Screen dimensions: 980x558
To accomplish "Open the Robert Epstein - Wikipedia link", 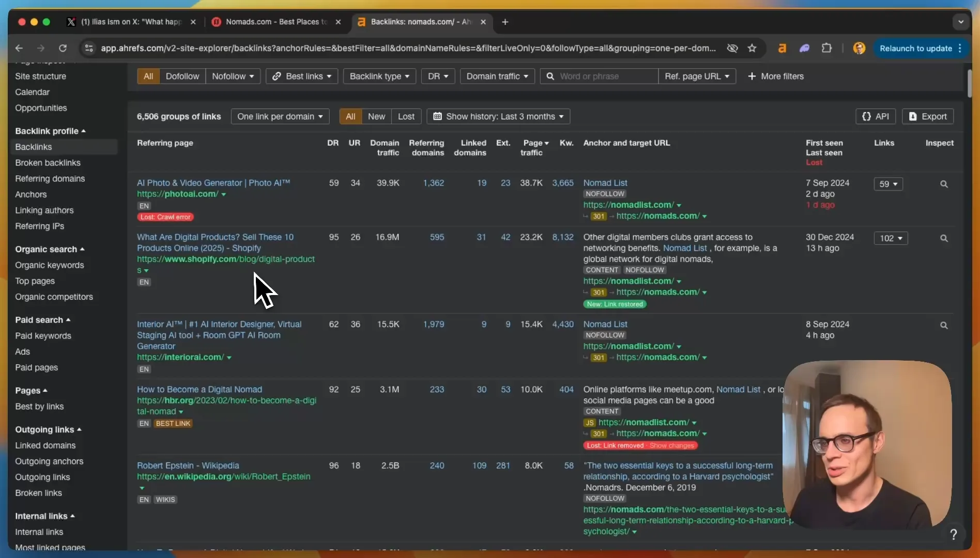I will (188, 466).
